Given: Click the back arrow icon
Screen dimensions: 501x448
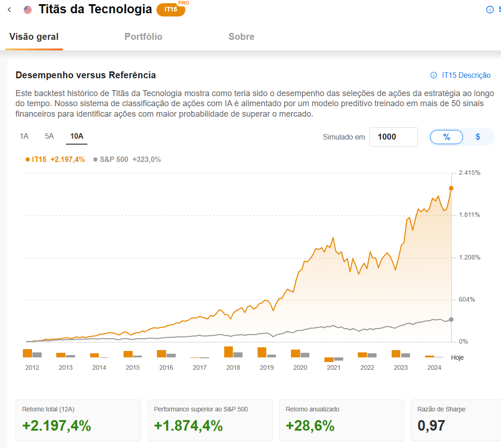Looking at the screenshot, I should [x=10, y=10].
